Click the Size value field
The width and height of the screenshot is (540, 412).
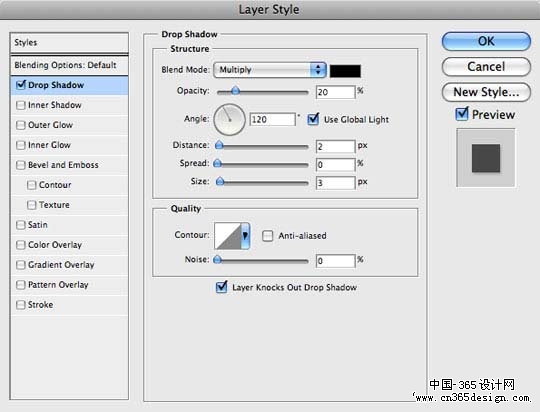335,183
